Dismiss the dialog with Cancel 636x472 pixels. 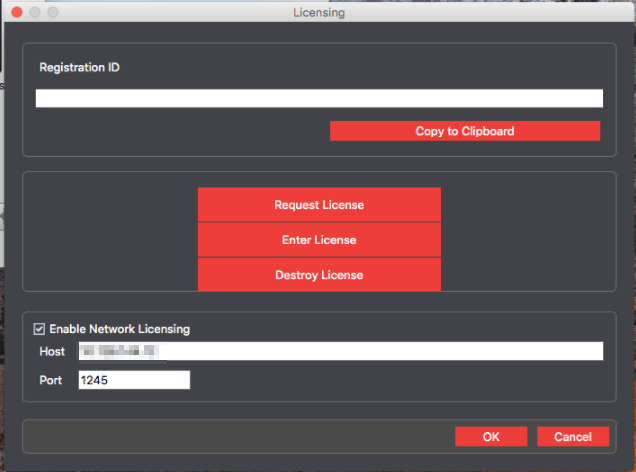pos(572,437)
